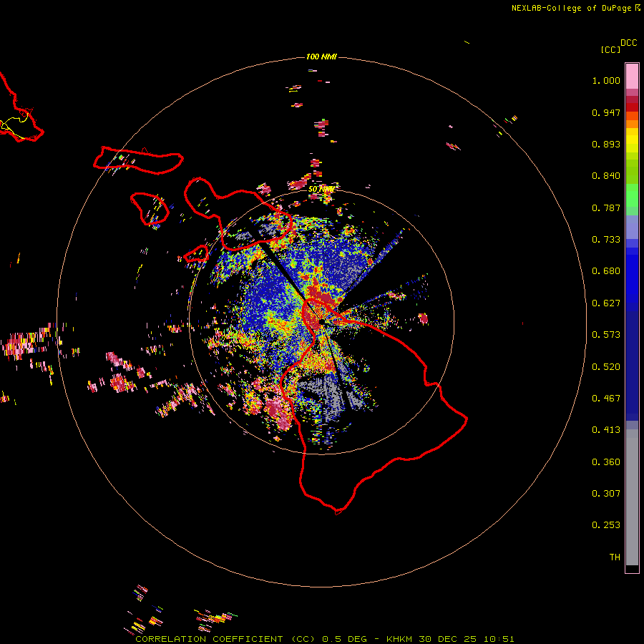Click the [CC] unit label above scale
Image resolution: width=644 pixels, height=644 pixels.
click(x=610, y=50)
